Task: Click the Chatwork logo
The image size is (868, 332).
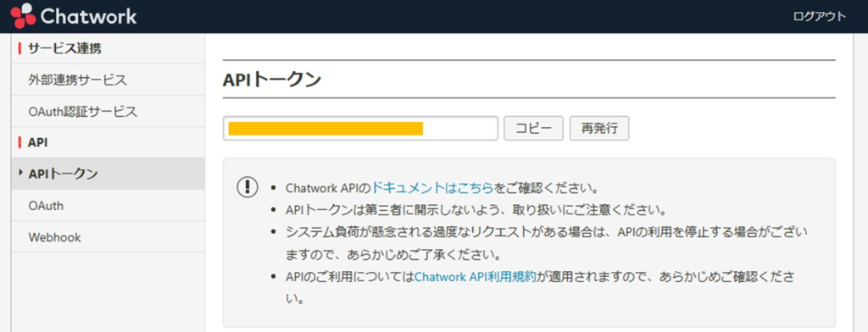Action: [74, 16]
